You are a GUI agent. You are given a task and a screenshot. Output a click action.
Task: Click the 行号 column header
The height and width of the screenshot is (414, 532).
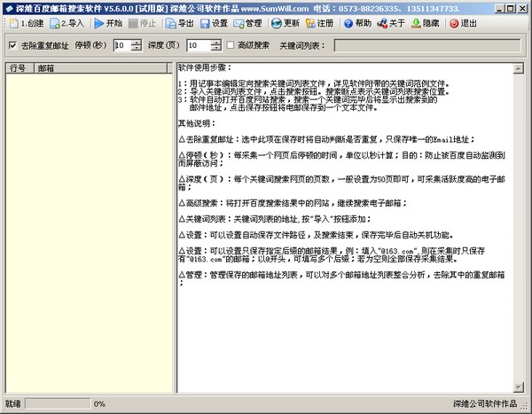click(18, 67)
